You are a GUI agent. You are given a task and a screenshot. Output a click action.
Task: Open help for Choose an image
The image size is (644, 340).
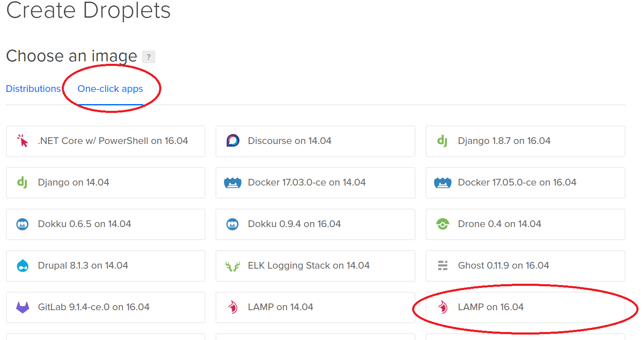click(x=148, y=57)
